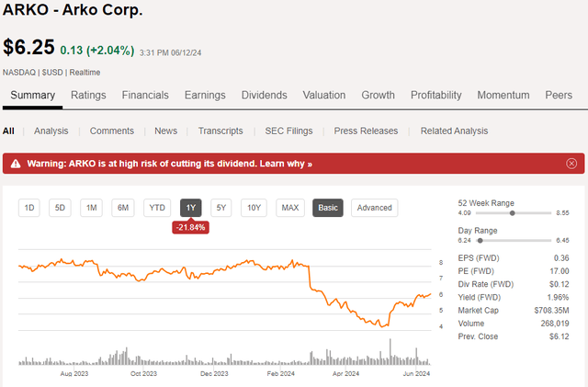The image size is (588, 387).
Task: Switch to the Financials tab
Action: pos(145,95)
